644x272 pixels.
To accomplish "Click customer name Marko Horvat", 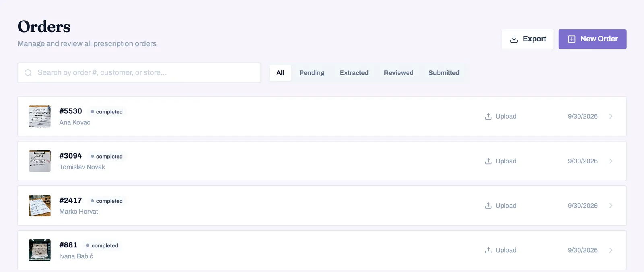I will coord(79,212).
